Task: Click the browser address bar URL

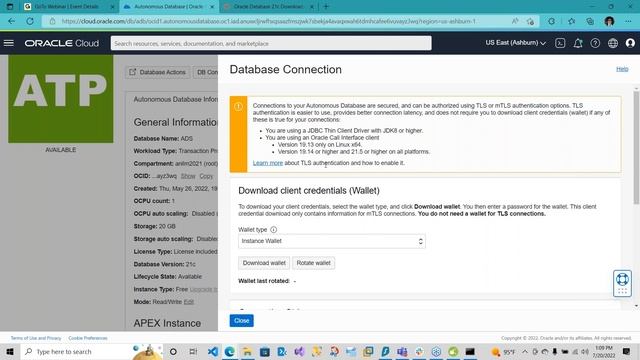Action: coord(269,21)
